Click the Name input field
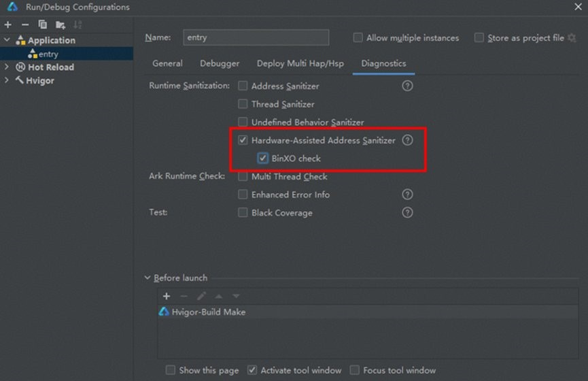This screenshot has width=588, height=381. point(256,37)
